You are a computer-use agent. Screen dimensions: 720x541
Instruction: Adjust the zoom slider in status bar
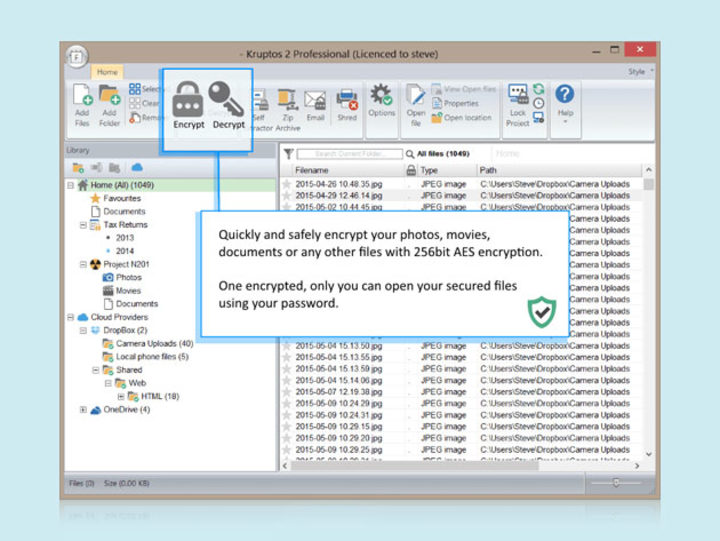click(x=615, y=483)
